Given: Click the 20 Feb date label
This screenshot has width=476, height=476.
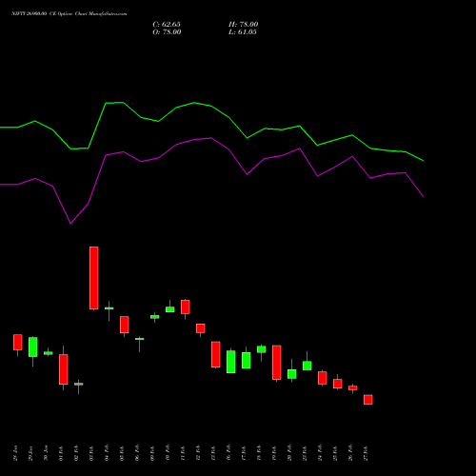Looking at the screenshot, I should coord(289,453).
